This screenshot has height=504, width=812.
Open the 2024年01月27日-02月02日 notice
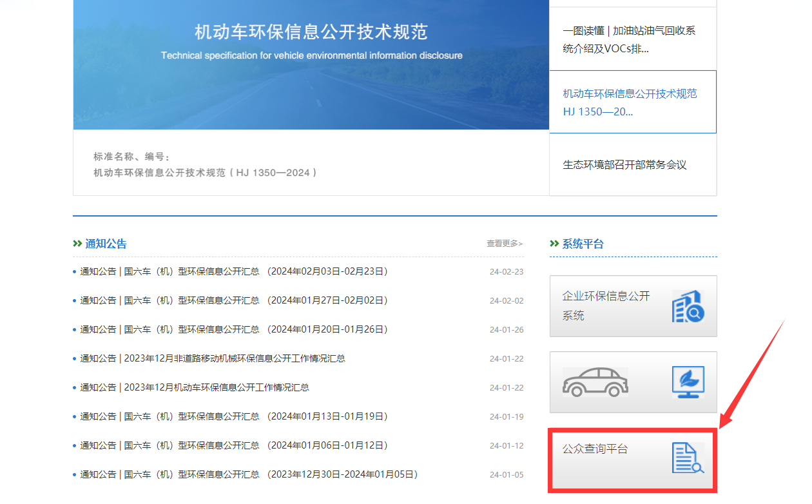[231, 300]
